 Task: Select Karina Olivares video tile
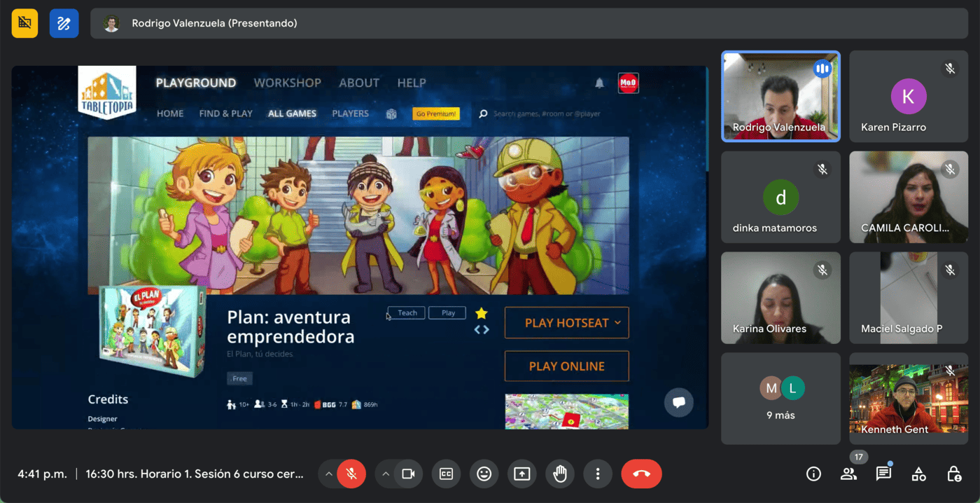(x=780, y=298)
